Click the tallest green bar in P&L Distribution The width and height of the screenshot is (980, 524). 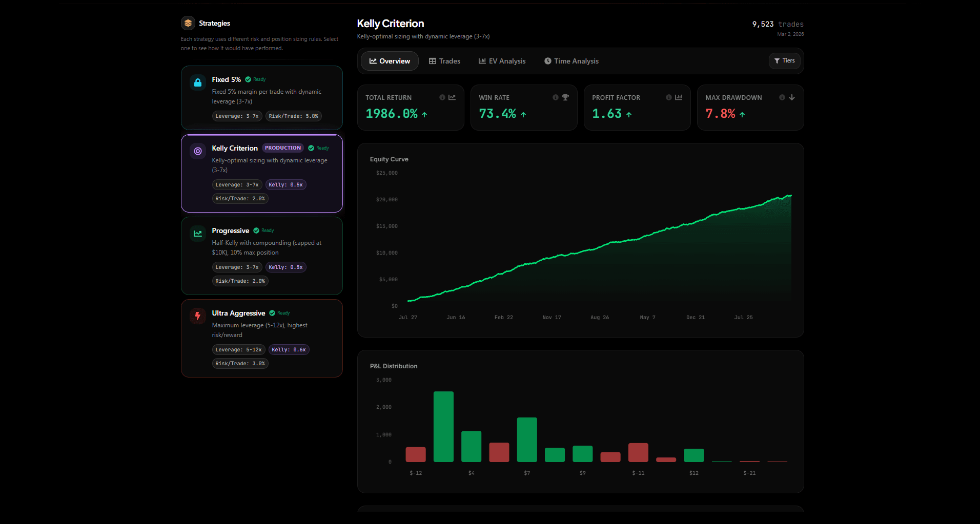coord(443,428)
